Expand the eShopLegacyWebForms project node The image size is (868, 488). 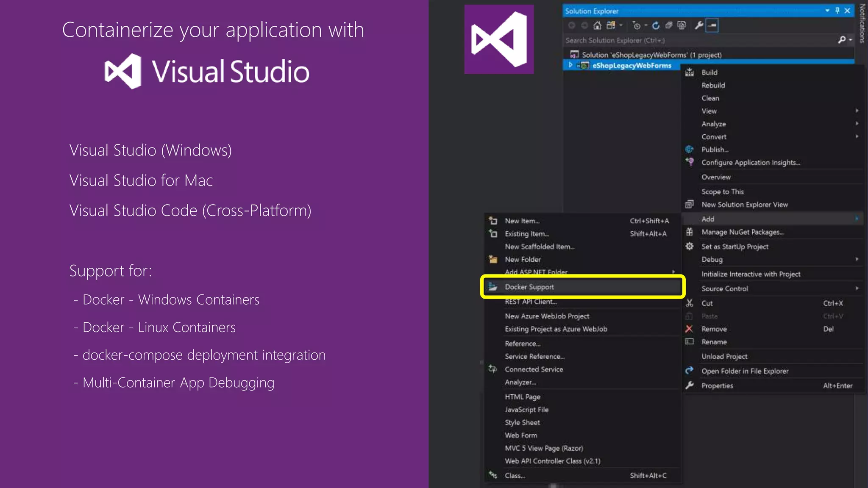[x=570, y=65]
